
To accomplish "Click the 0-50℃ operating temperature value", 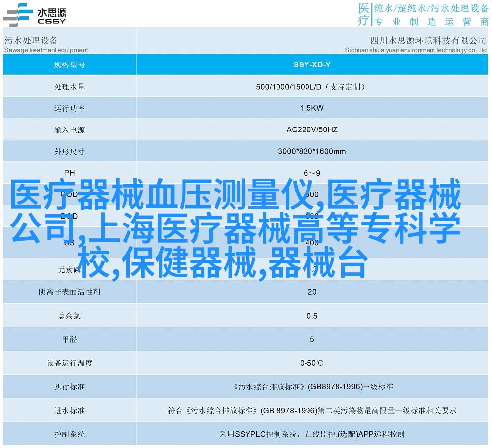I will coord(312,363).
